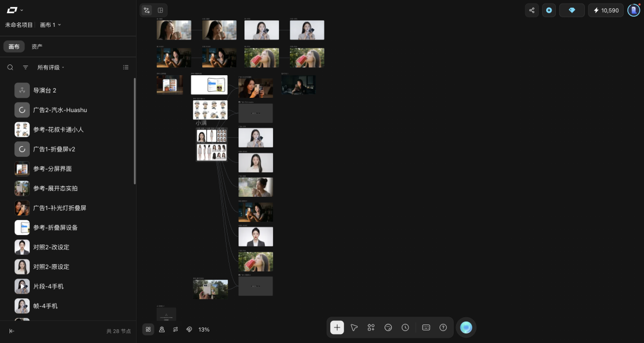
Task: Click the share icon button
Action: click(x=532, y=10)
